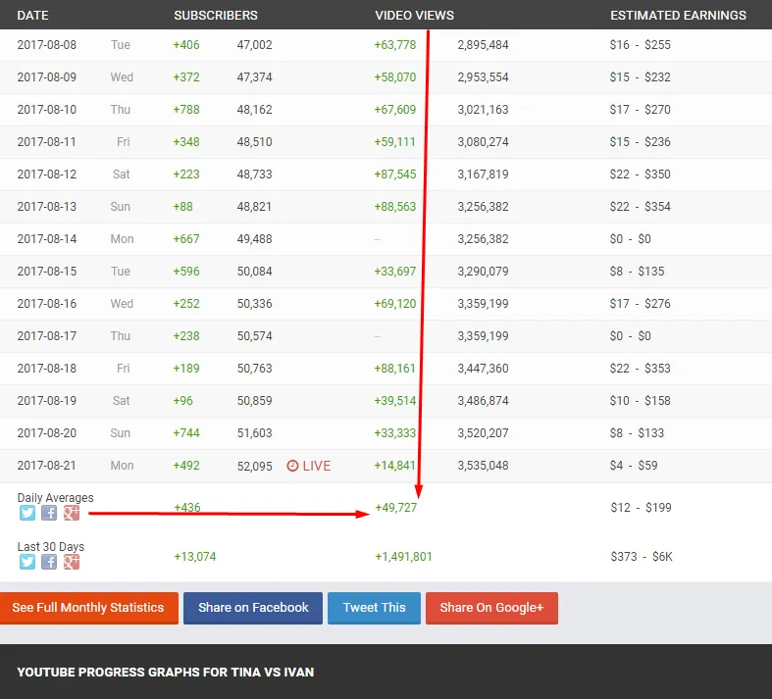This screenshot has height=700, width=772.
Task: Select the +49,727 daily average views value
Action: tap(396, 508)
